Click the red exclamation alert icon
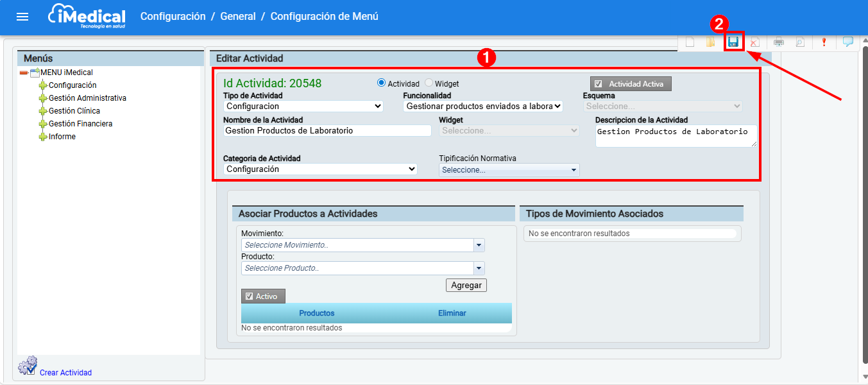The width and height of the screenshot is (868, 385). (x=824, y=42)
